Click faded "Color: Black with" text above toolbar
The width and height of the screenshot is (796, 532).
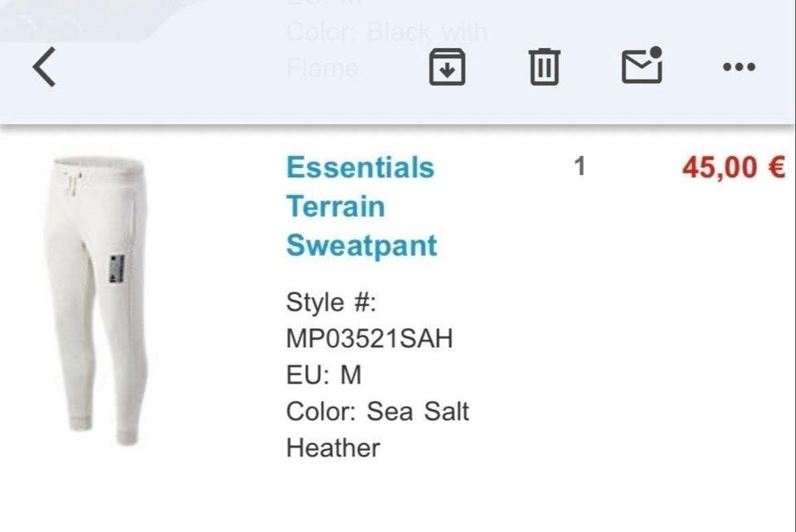(x=386, y=32)
